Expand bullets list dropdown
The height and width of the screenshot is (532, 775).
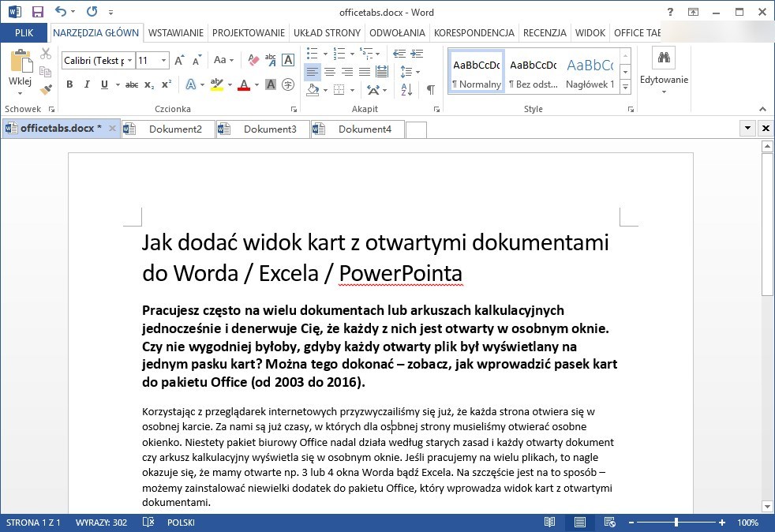[x=325, y=54]
